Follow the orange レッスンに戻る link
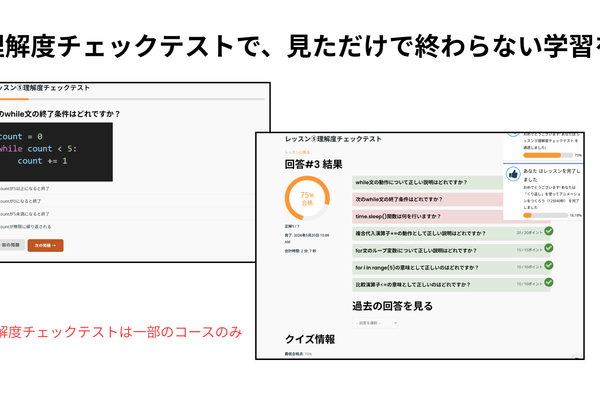This screenshot has height=400, width=600. 297,152
